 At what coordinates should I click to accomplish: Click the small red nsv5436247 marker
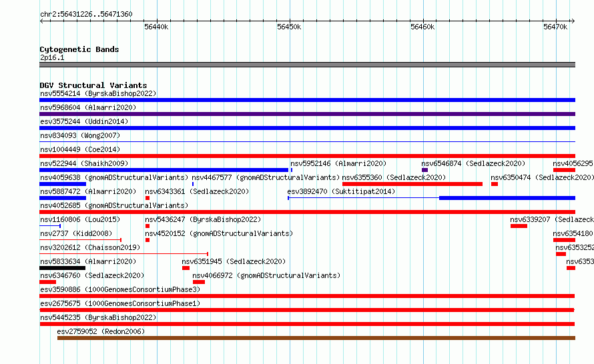click(x=147, y=226)
